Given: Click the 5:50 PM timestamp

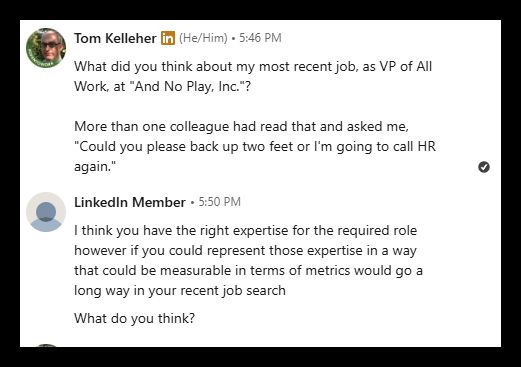Looking at the screenshot, I should coord(220,202).
